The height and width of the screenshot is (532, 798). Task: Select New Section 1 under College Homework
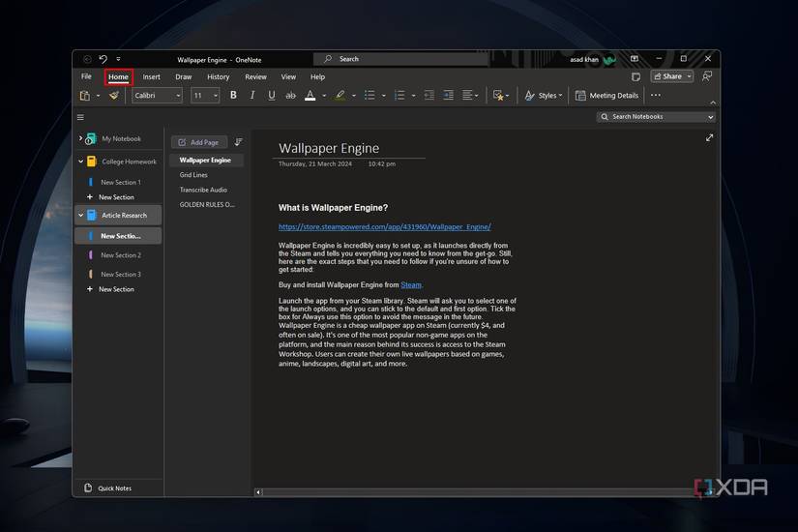pos(120,182)
